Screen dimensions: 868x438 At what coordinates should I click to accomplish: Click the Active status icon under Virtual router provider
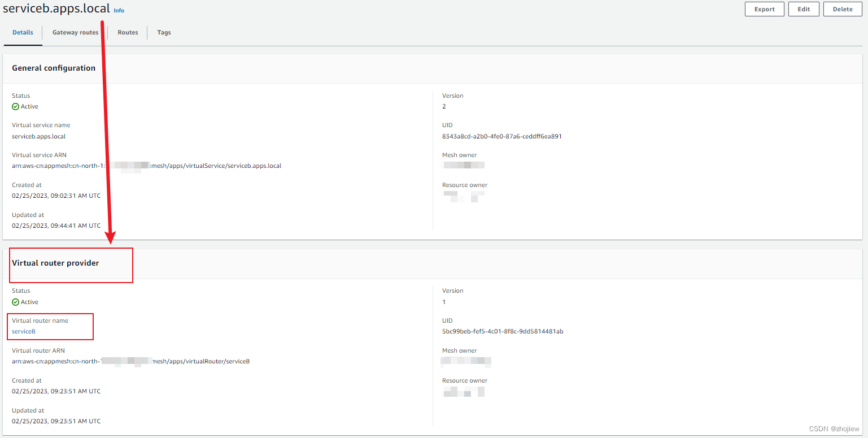click(x=15, y=302)
